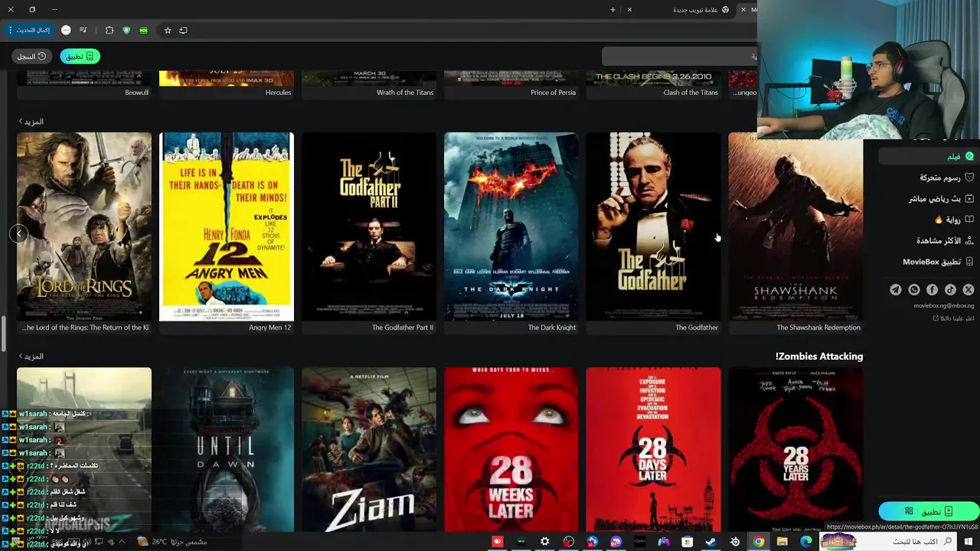980x551 pixels.
Task: Open The Shawshank Redemption poster
Action: tap(795, 227)
